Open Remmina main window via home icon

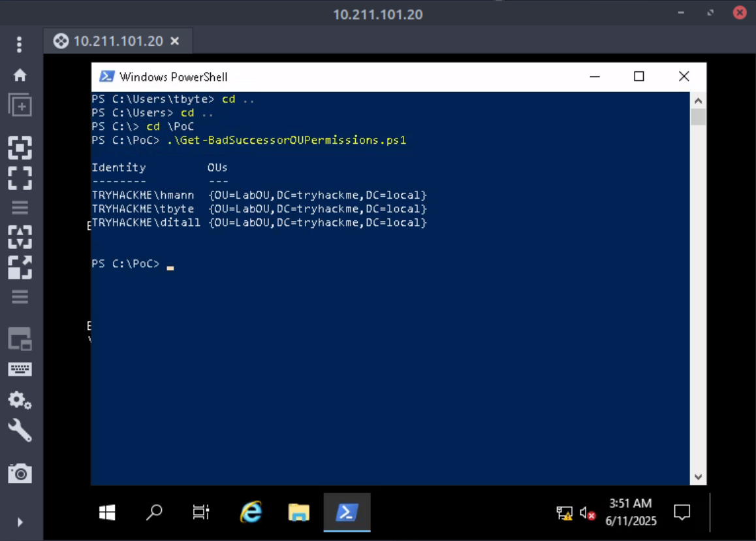point(20,75)
